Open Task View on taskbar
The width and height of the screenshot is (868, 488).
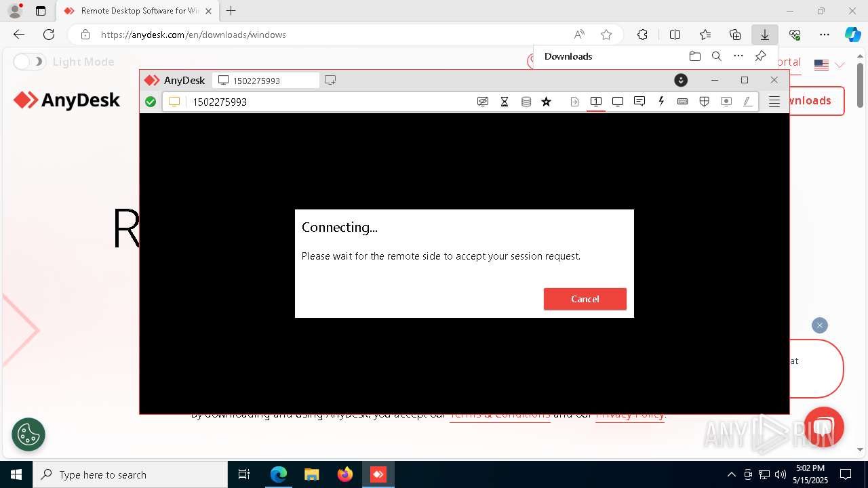244,474
